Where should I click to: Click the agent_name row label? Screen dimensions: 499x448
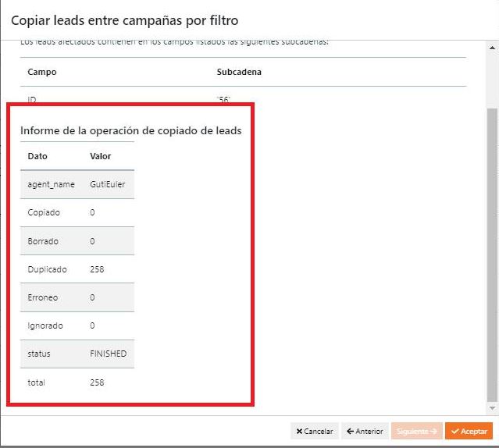click(x=52, y=184)
